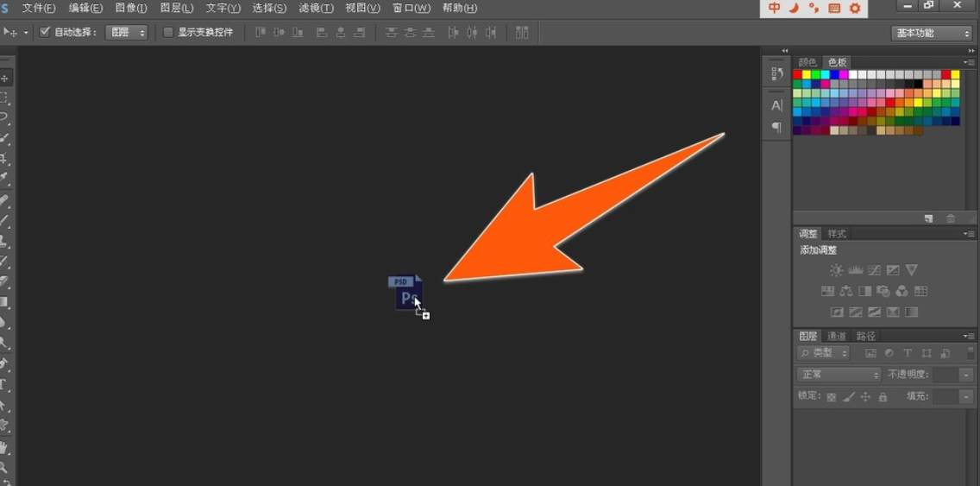Viewport: 980px width, 486px height.
Task: Align left edges in options bar
Action: click(x=321, y=33)
